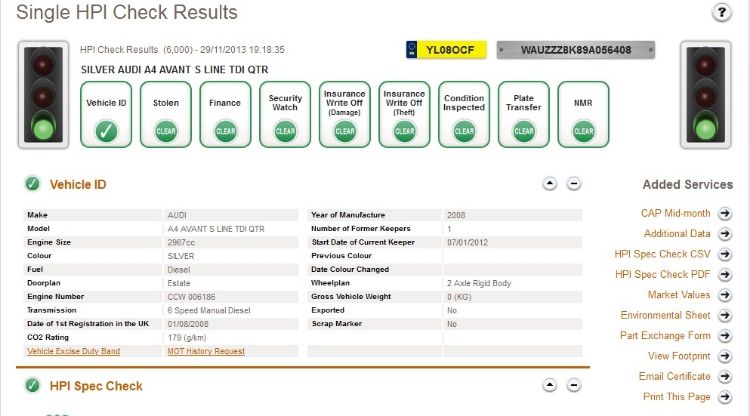Click the grey VIN plate WAUZZZ8K89A056408
Screen dimensions: 750x416
click(x=576, y=50)
